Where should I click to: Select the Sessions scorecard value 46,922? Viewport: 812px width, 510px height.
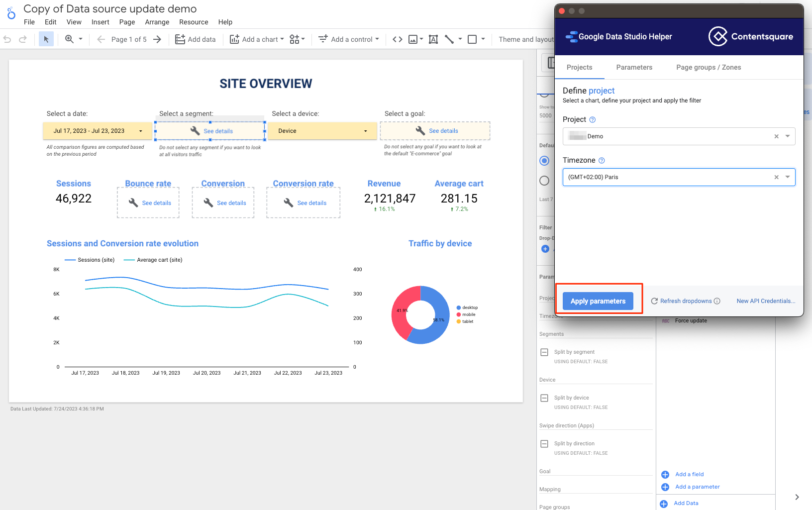[74, 199]
